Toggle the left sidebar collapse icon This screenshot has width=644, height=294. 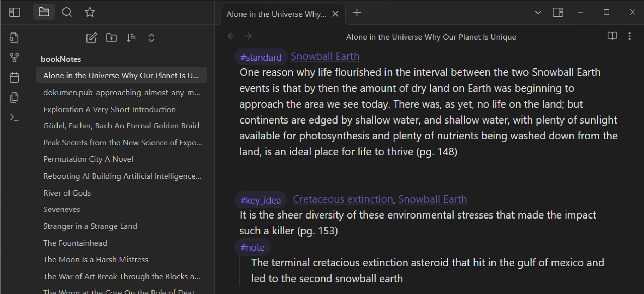point(15,12)
